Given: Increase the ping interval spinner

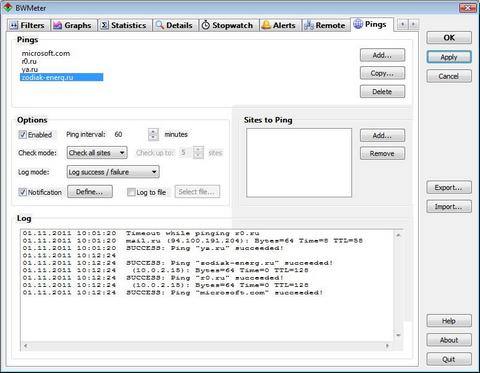Looking at the screenshot, I should click(x=153, y=131).
